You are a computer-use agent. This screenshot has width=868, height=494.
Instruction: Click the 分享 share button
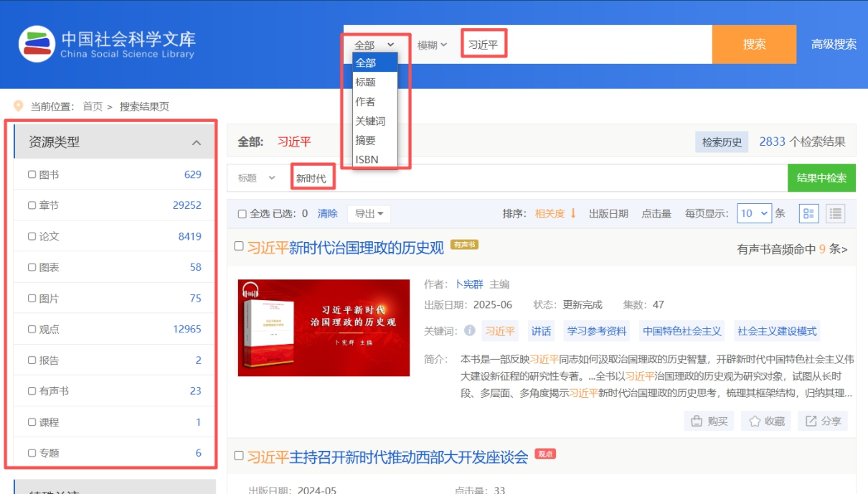click(823, 421)
